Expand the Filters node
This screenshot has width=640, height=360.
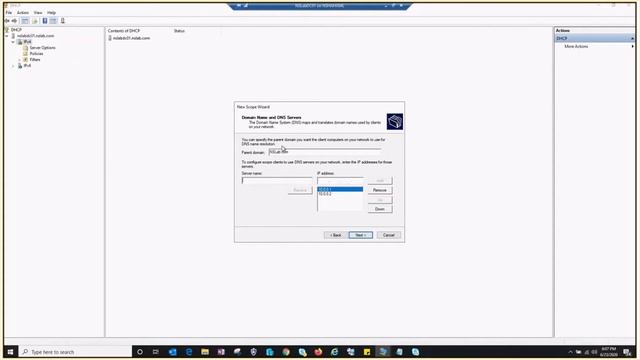point(19,60)
